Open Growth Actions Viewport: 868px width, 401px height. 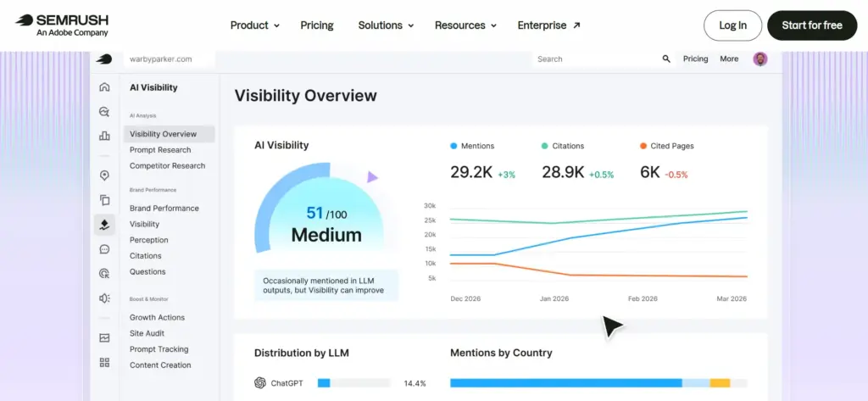pyautogui.click(x=157, y=317)
